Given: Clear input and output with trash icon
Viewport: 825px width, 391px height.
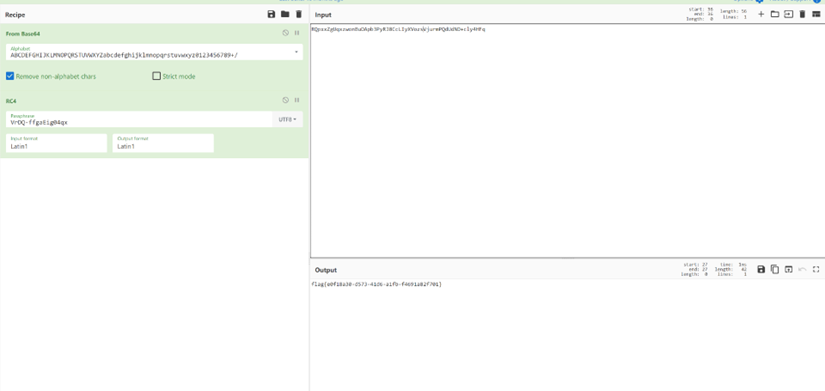Looking at the screenshot, I should pos(802,14).
